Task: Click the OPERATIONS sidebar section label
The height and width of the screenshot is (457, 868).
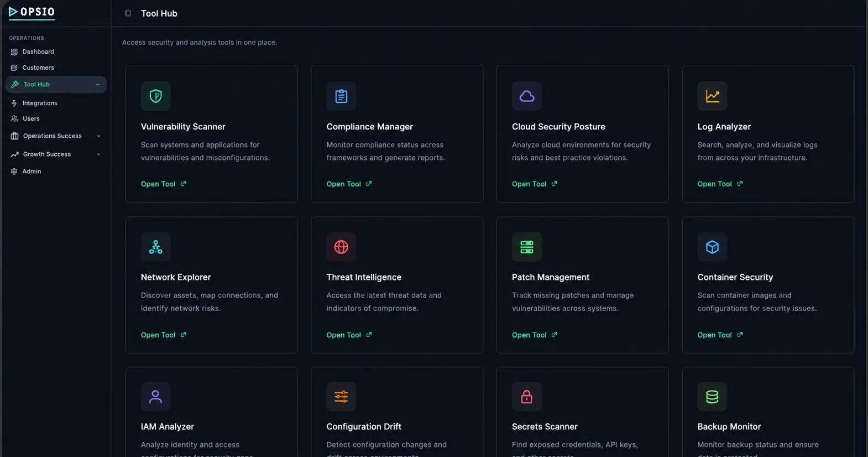Action: (27, 38)
